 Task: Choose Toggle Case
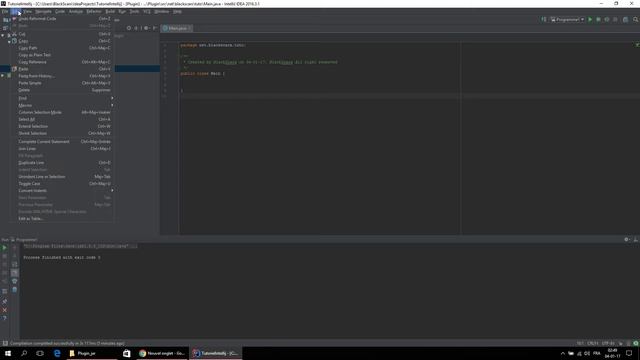(62, 184)
